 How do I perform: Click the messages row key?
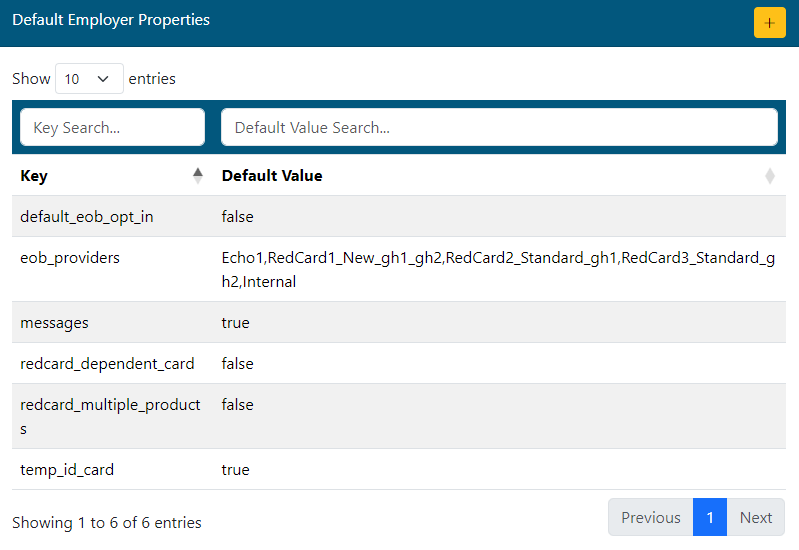[x=54, y=323]
